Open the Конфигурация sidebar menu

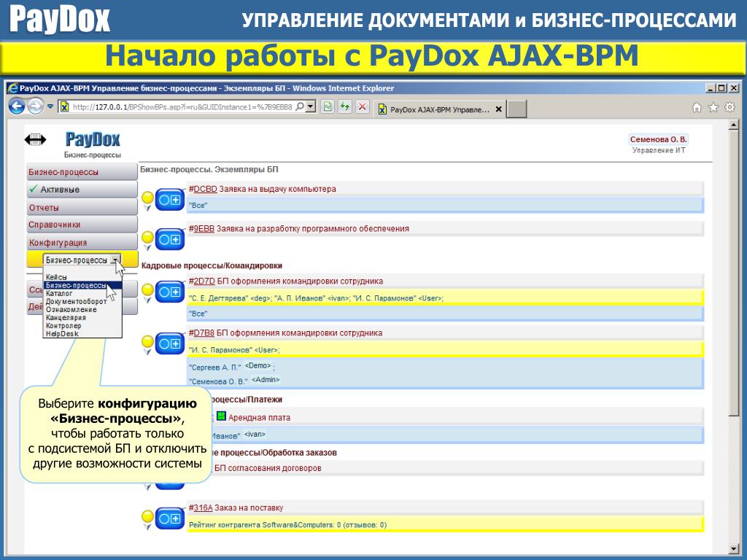click(x=82, y=242)
